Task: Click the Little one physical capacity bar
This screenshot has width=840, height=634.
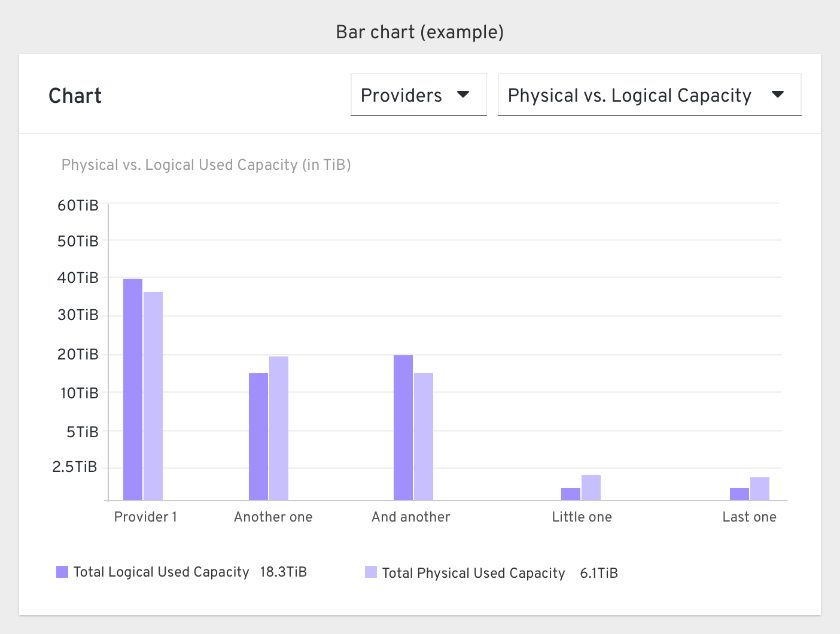Action: pos(591,487)
